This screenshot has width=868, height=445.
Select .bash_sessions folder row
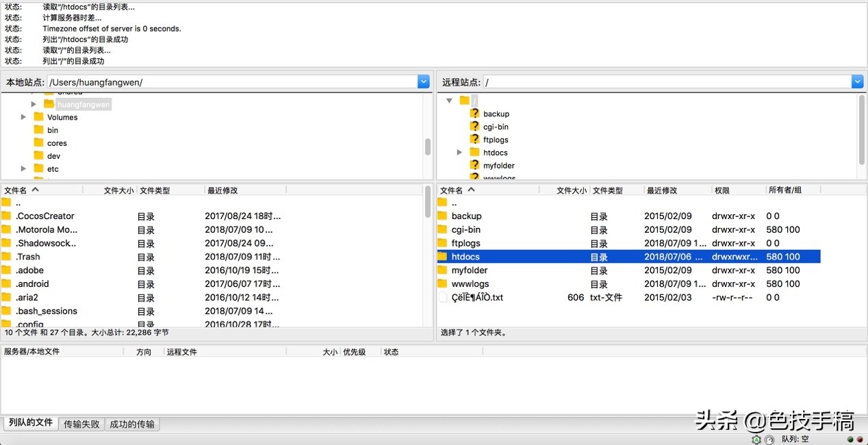(x=212, y=311)
